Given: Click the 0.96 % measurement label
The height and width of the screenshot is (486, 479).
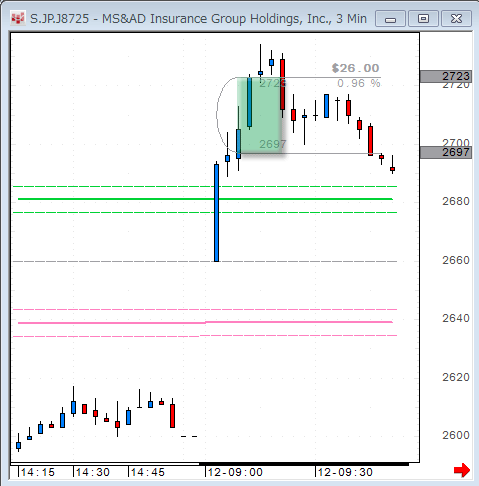Looking at the screenshot, I should 359,83.
